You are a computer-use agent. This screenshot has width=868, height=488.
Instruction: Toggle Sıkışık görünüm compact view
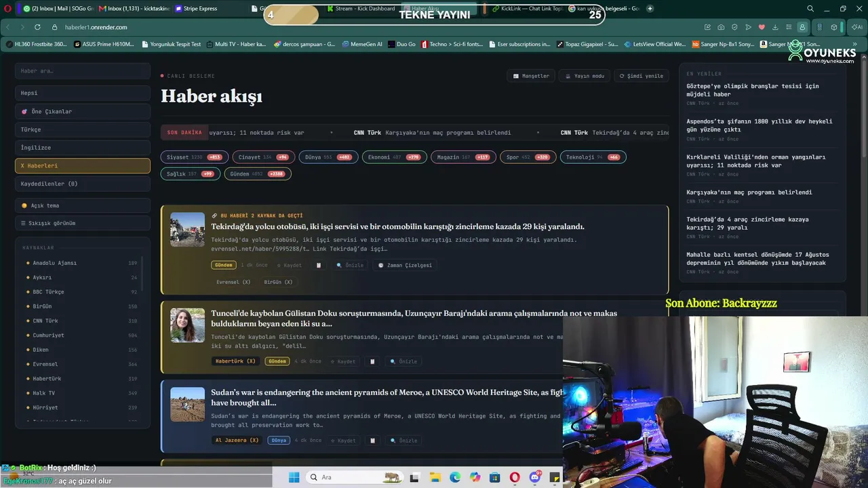(83, 223)
